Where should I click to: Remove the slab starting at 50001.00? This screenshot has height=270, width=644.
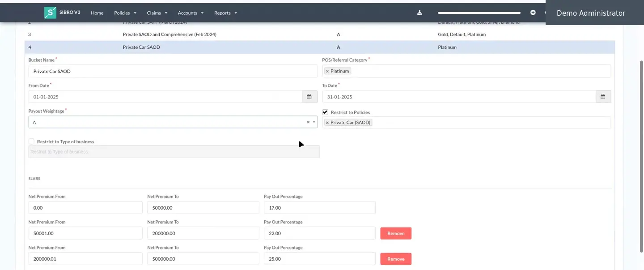coord(396,233)
